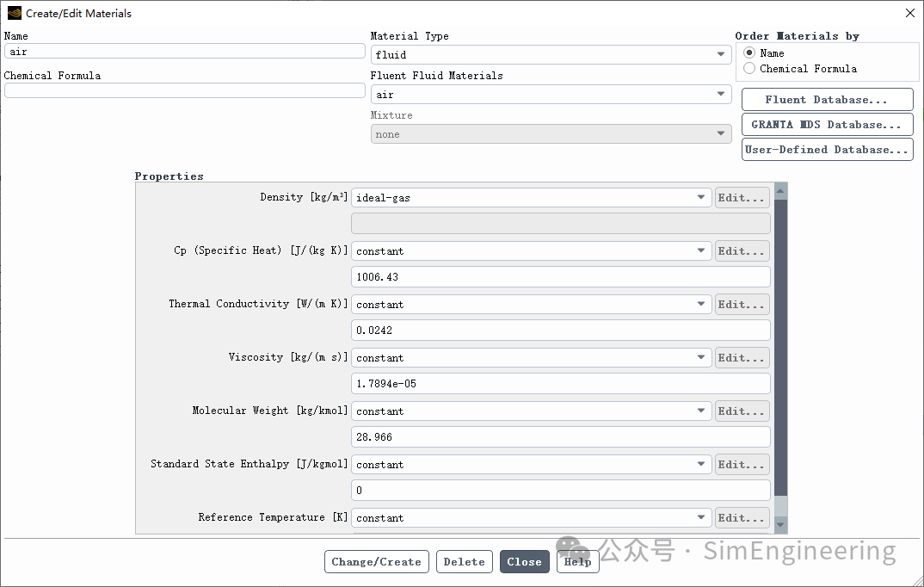This screenshot has width=924, height=587.
Task: Expand the Reference Temperature method dropdown
Action: pos(531,517)
